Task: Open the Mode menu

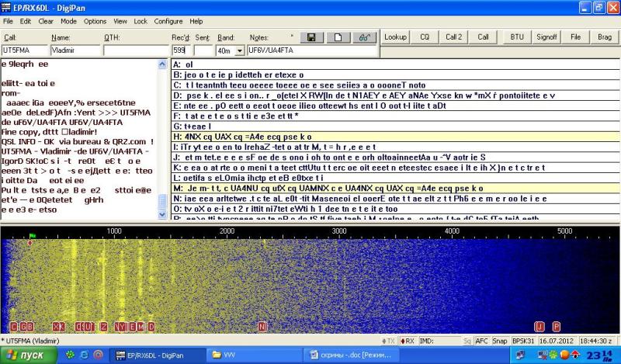Action: click(x=68, y=22)
